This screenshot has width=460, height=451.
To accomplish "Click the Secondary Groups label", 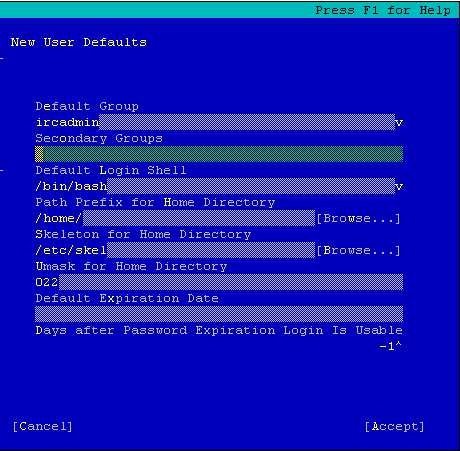I will tap(99, 138).
